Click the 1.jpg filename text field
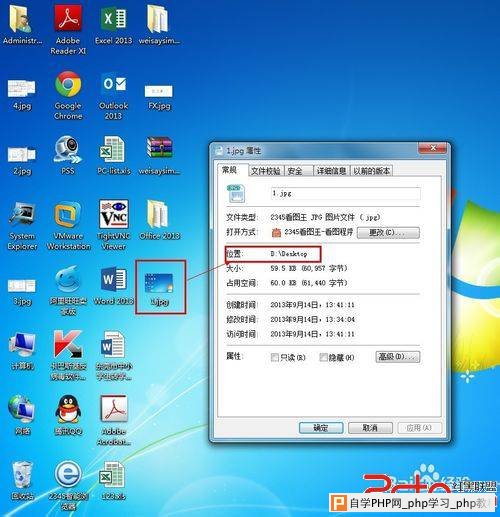The image size is (500, 517). (x=346, y=194)
